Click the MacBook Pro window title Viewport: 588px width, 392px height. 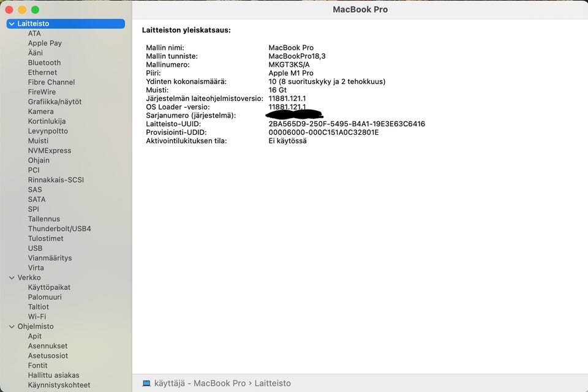coord(360,9)
